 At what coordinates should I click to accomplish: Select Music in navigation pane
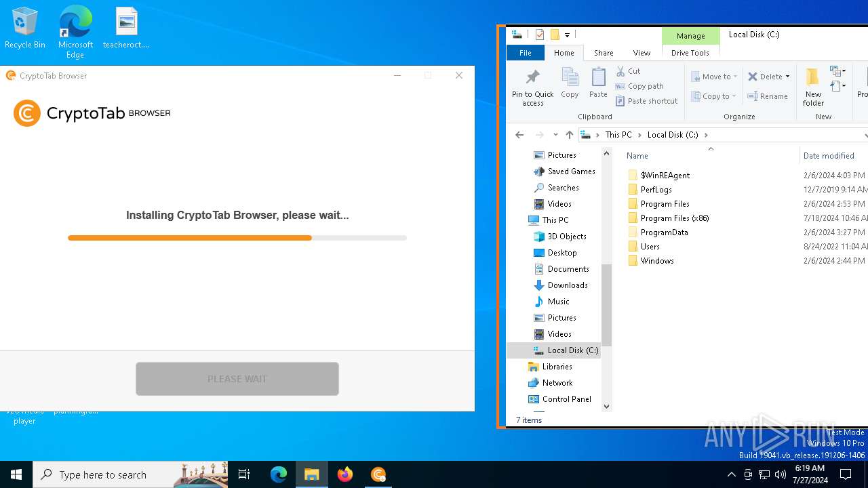[558, 302]
